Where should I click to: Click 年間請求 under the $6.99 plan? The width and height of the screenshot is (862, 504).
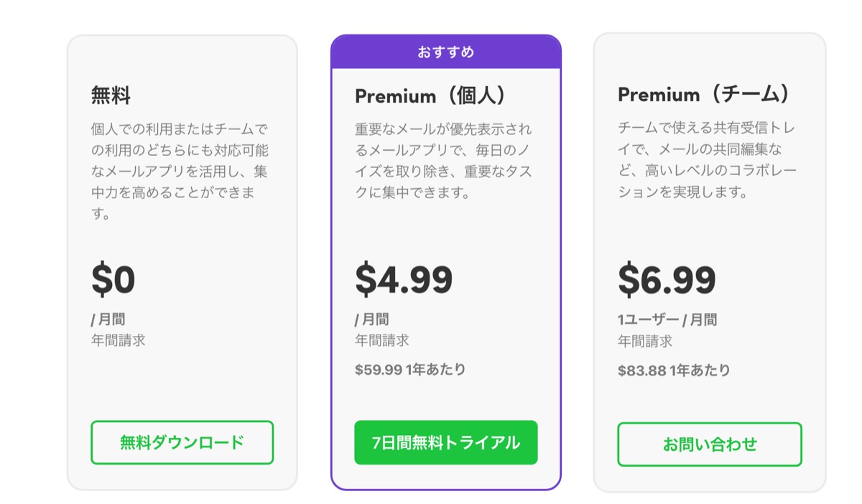coord(645,341)
